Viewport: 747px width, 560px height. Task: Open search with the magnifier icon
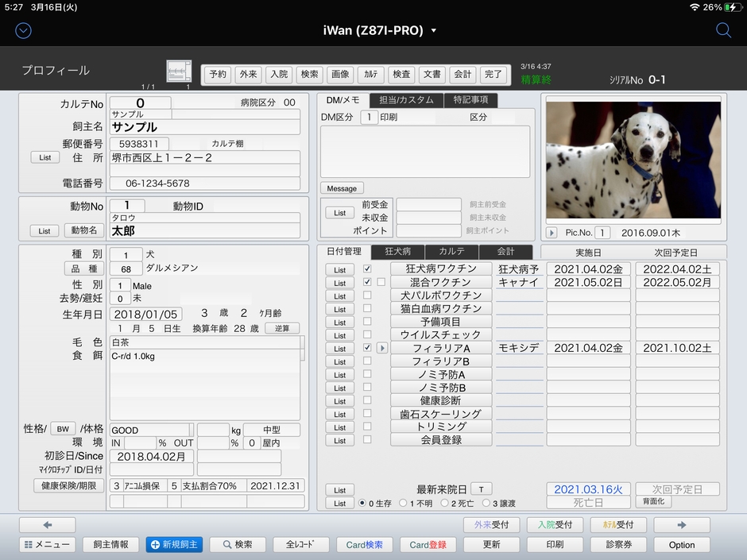(x=723, y=29)
